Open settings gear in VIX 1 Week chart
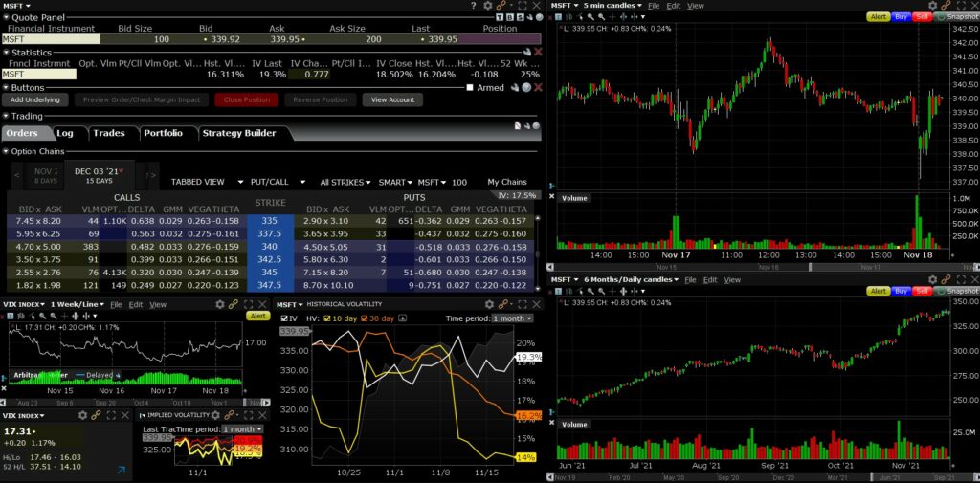The image size is (980, 483). coord(220,304)
